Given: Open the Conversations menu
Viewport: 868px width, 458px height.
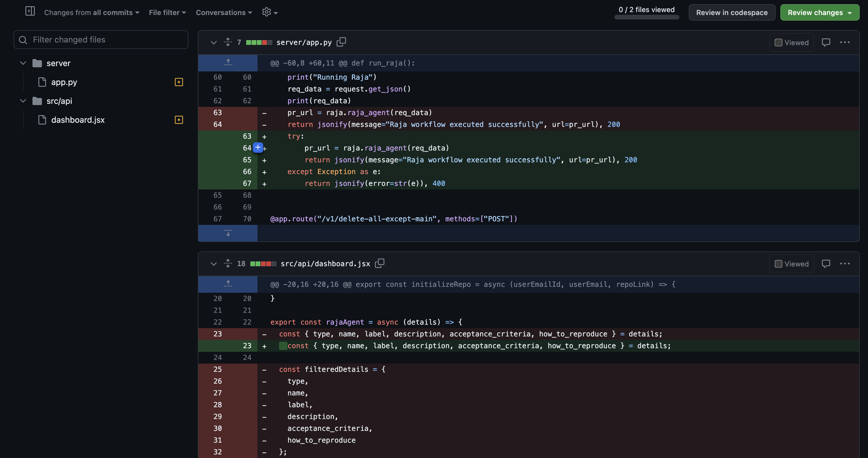Looking at the screenshot, I should pyautogui.click(x=224, y=12).
